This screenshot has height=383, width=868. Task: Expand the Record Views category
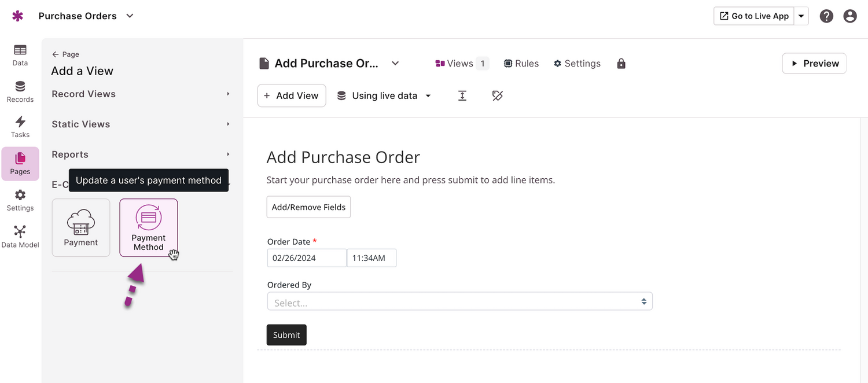83,94
